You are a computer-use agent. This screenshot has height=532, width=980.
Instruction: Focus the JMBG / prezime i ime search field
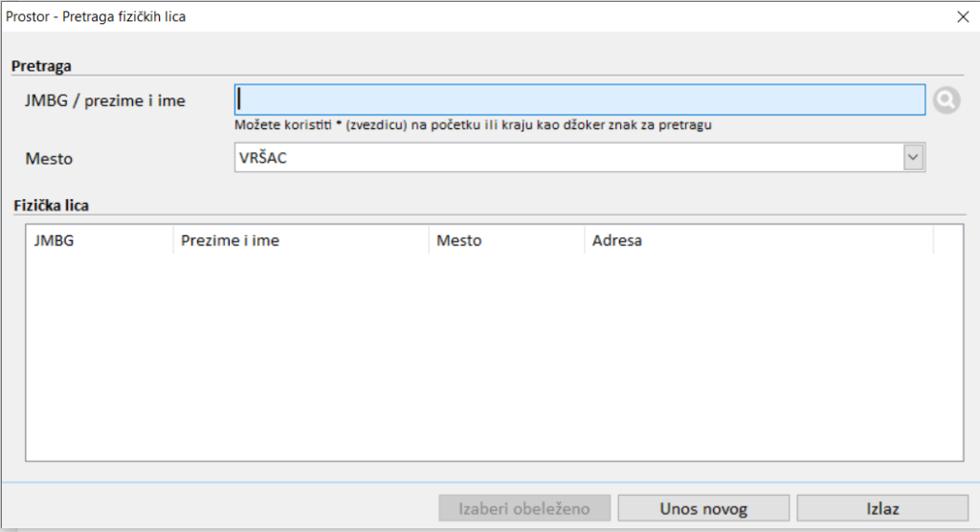579,100
